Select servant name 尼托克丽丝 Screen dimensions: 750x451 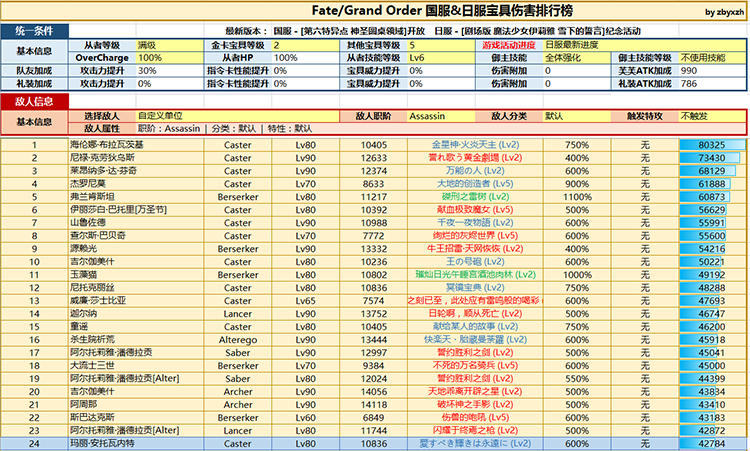[x=92, y=287]
